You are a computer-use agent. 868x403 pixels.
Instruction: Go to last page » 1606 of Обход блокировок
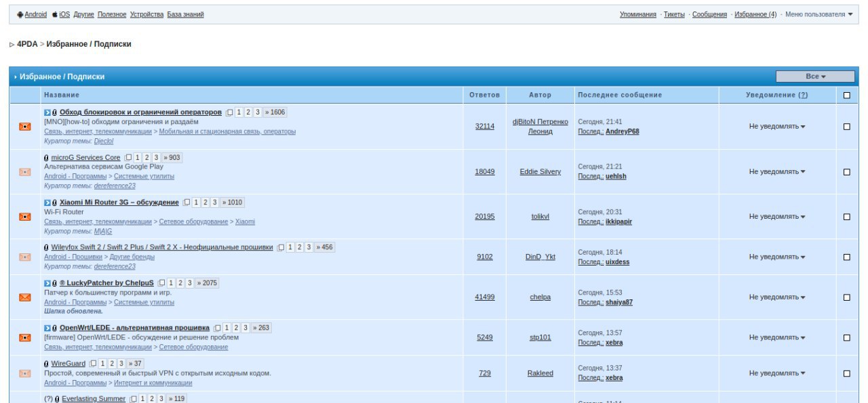pos(275,112)
